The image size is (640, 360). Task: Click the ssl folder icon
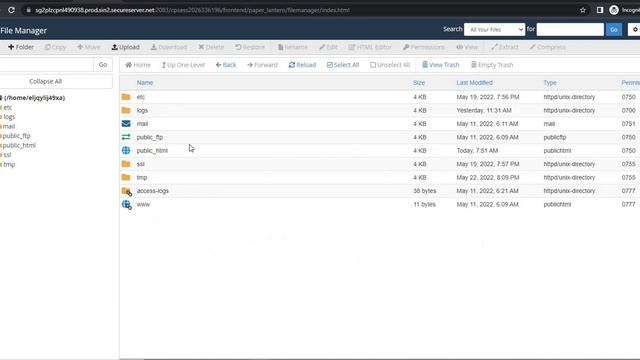[x=126, y=164]
